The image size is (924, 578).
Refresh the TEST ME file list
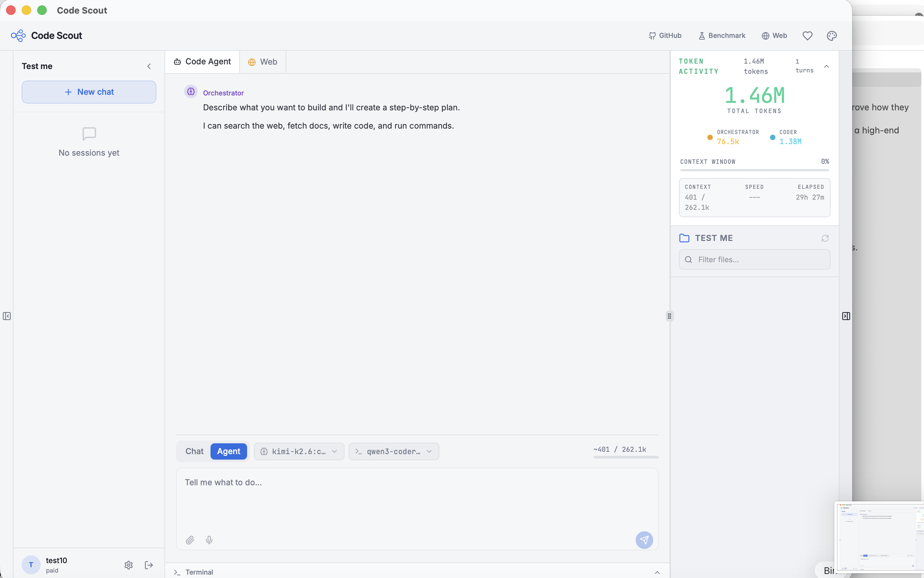825,238
